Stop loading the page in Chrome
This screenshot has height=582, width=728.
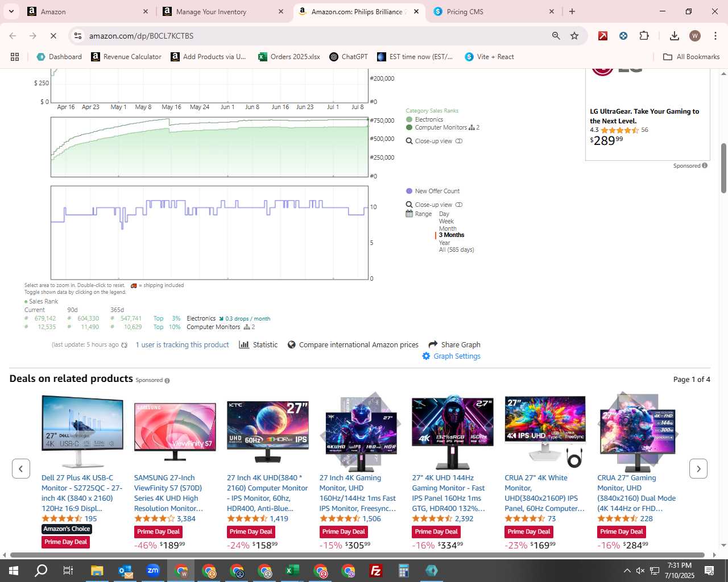pyautogui.click(x=53, y=36)
